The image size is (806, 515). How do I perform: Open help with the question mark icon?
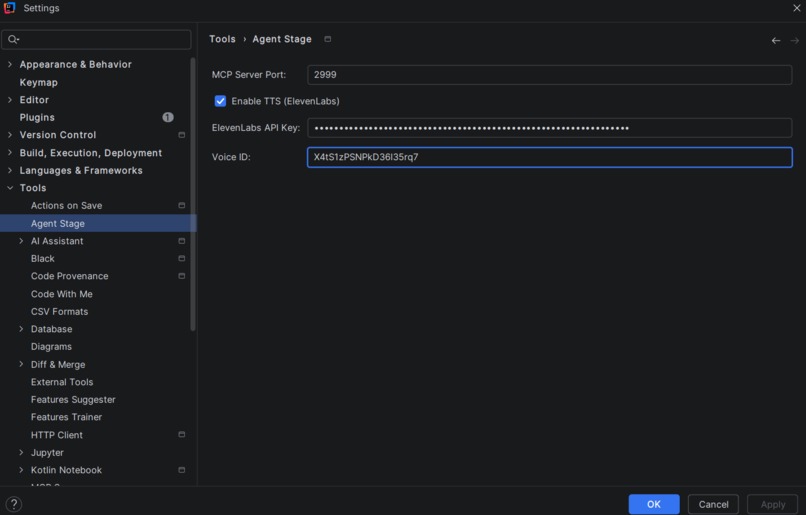[x=14, y=504]
